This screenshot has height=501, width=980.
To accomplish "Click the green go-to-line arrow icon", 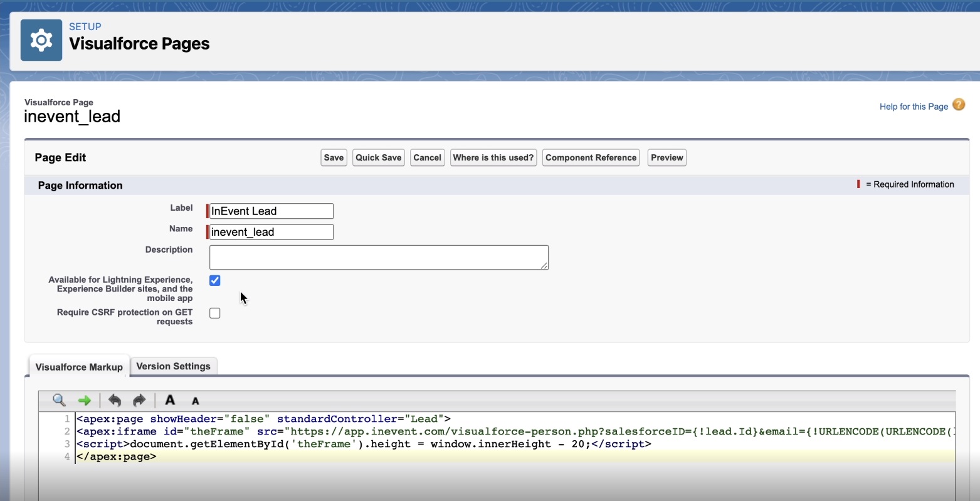I will point(84,400).
